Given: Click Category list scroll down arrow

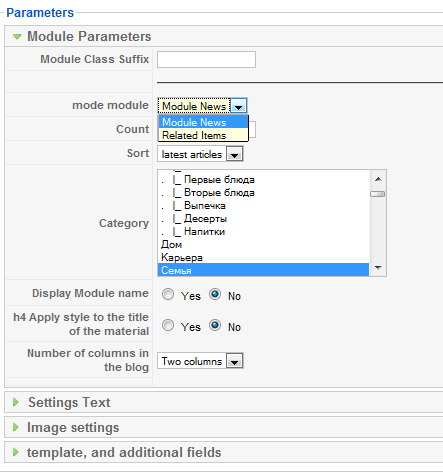Looking at the screenshot, I should pos(378,267).
